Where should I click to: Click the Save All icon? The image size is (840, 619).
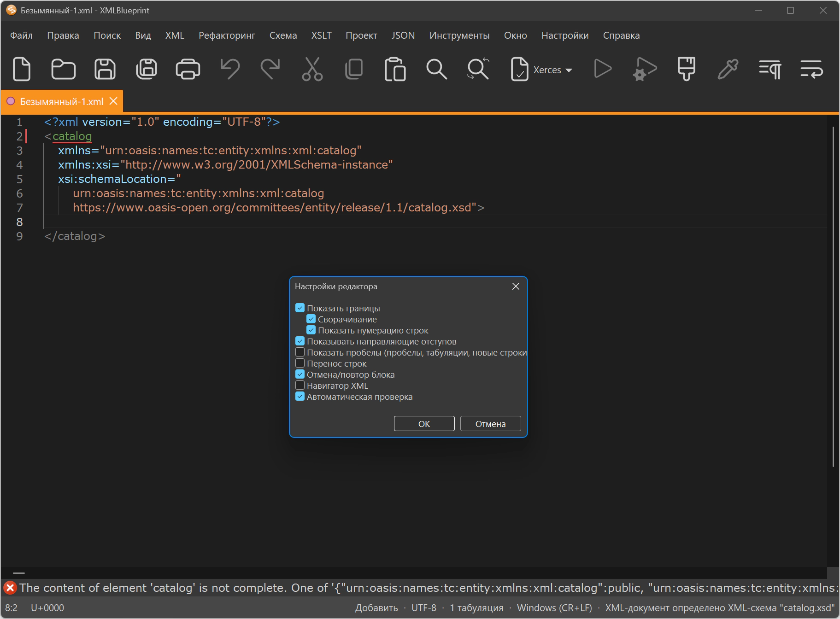pyautogui.click(x=147, y=70)
